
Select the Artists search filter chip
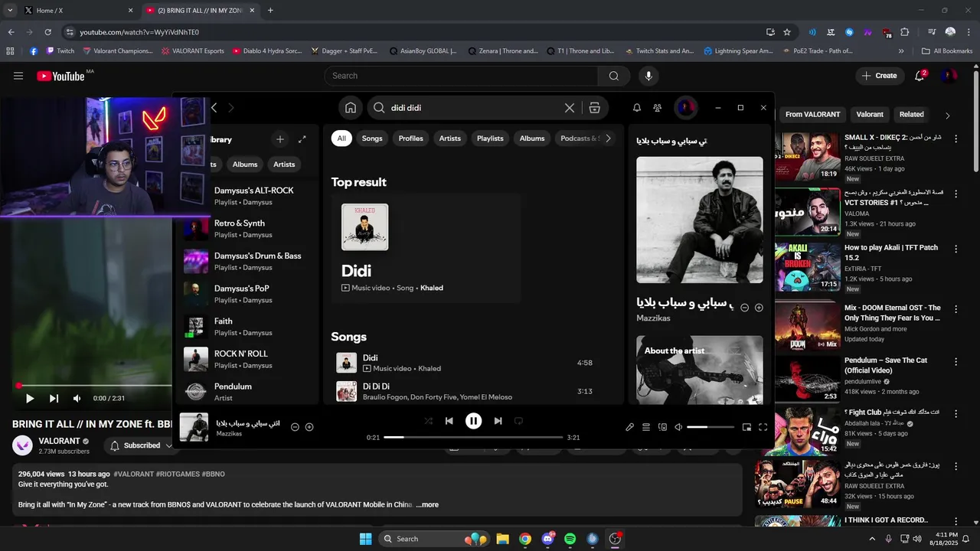click(x=450, y=139)
